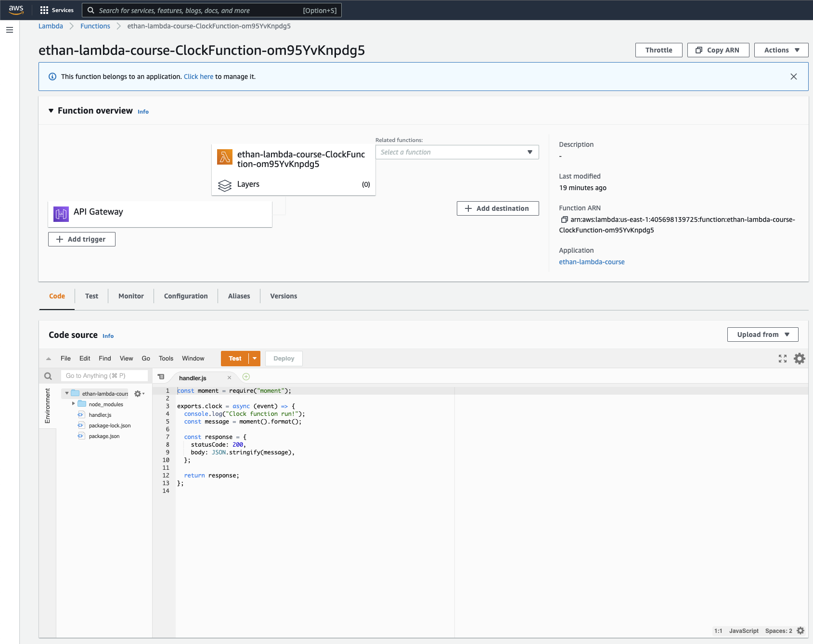Open the Find menu in editor
The height and width of the screenshot is (644, 813).
[x=105, y=359]
